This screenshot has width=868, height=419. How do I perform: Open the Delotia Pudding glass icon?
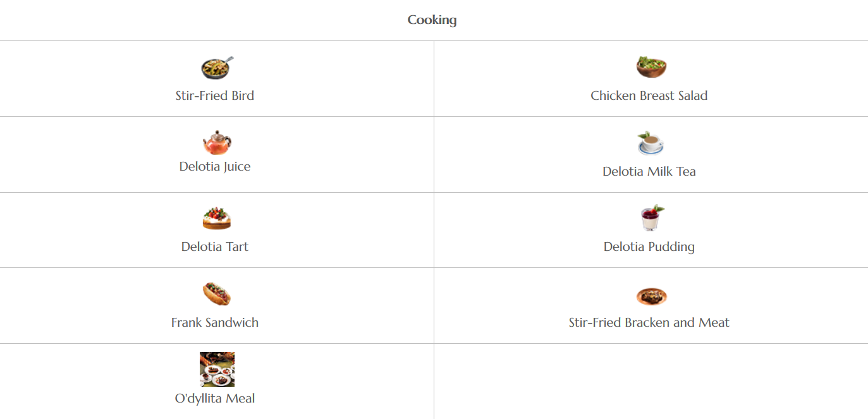(x=651, y=218)
